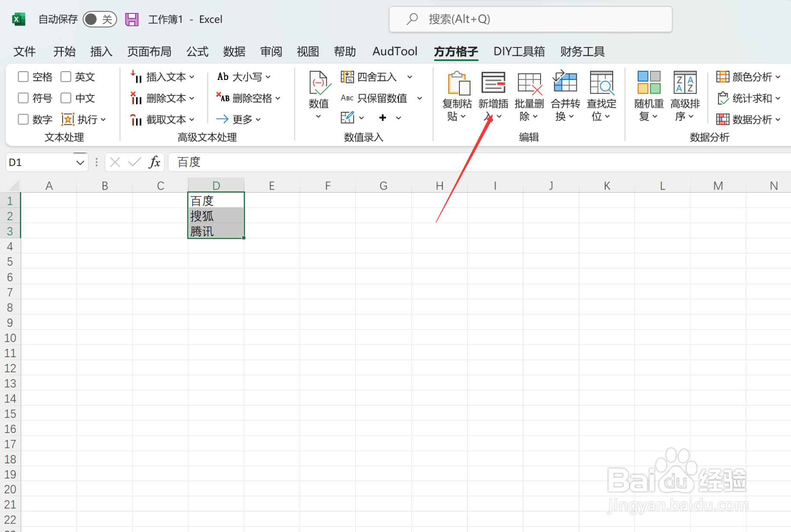Open the 文件 menu tab
Screen dimensions: 791x532
coord(25,52)
